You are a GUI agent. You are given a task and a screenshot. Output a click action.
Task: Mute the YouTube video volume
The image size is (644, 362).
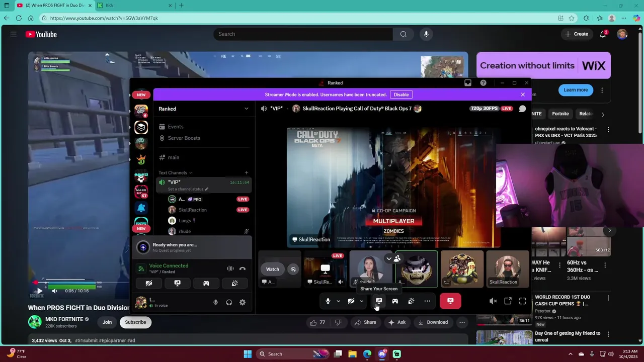tap(54, 291)
